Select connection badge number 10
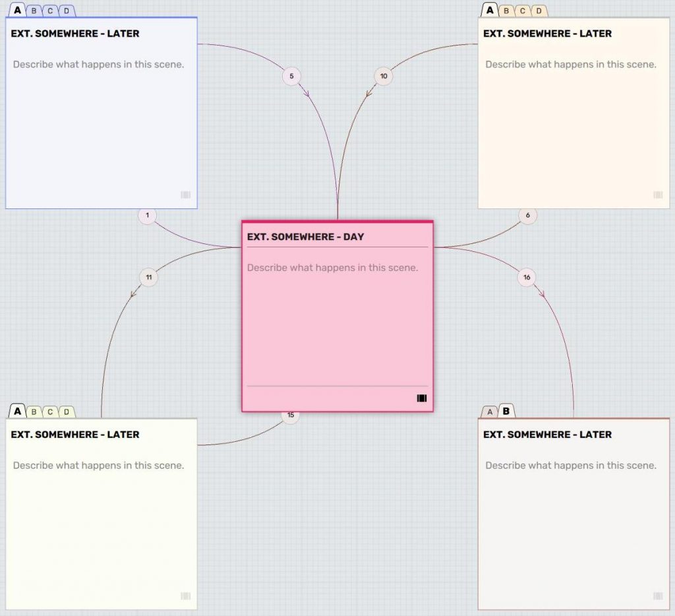Viewport: 675px width, 616px height. [383, 76]
